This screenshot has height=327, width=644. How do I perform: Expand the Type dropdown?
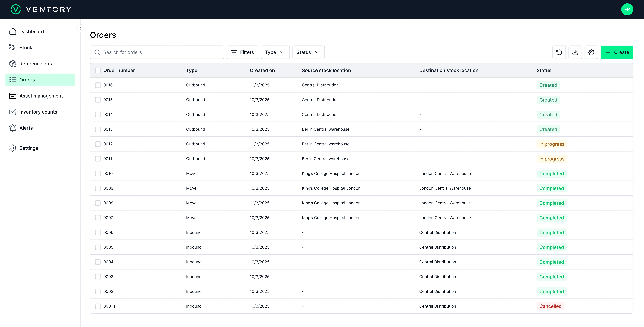275,52
